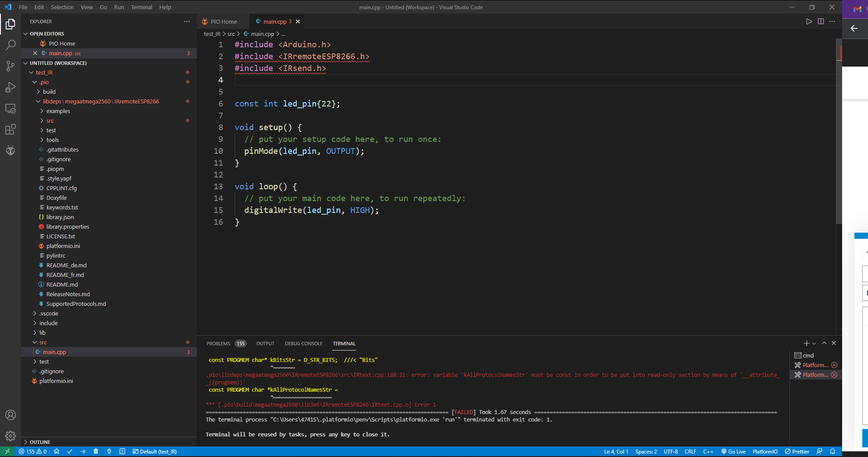
Task: Open the Extensions view
Action: (x=11, y=129)
